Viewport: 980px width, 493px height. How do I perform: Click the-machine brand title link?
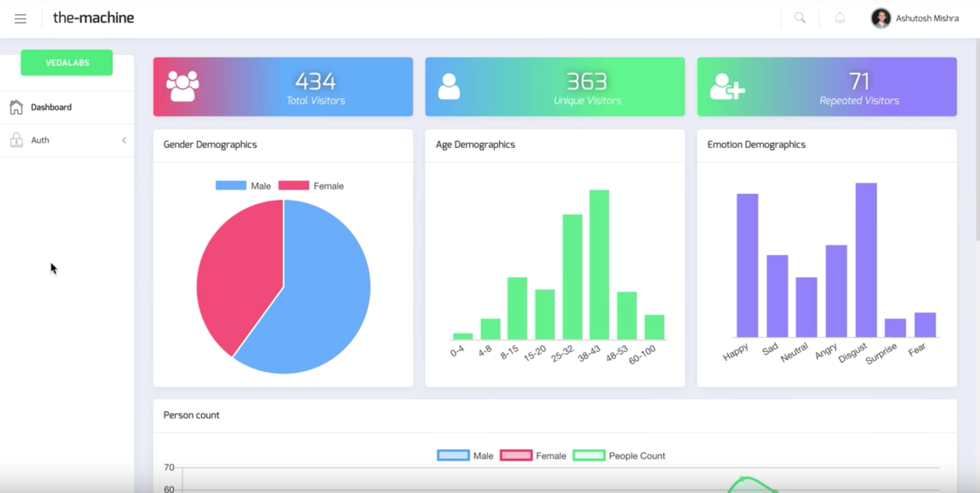point(93,18)
